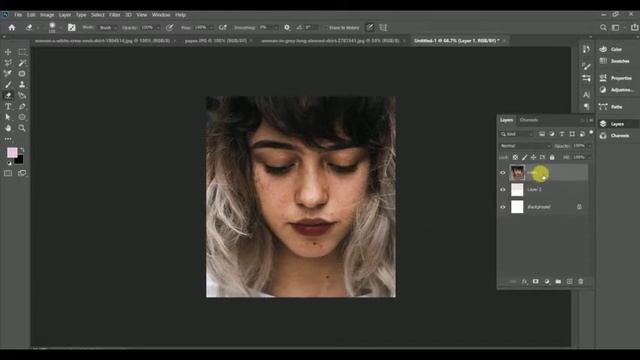640x360 pixels.
Task: Click the new adjustment layer icon
Action: pos(547,281)
